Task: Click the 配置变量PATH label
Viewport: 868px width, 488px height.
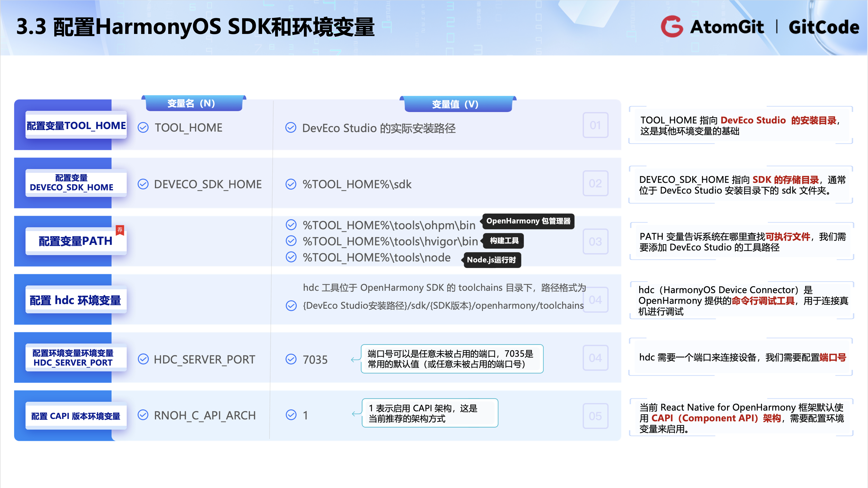Action: [76, 241]
